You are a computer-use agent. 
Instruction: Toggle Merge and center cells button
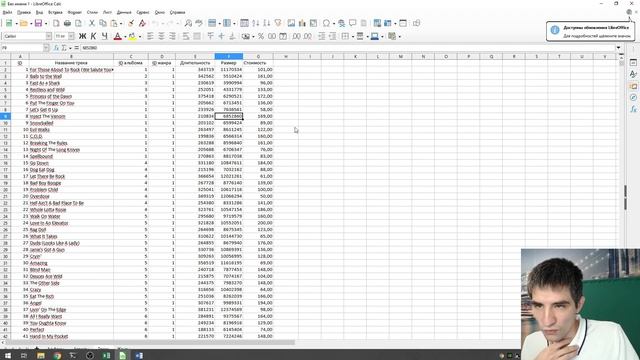[x=197, y=36]
